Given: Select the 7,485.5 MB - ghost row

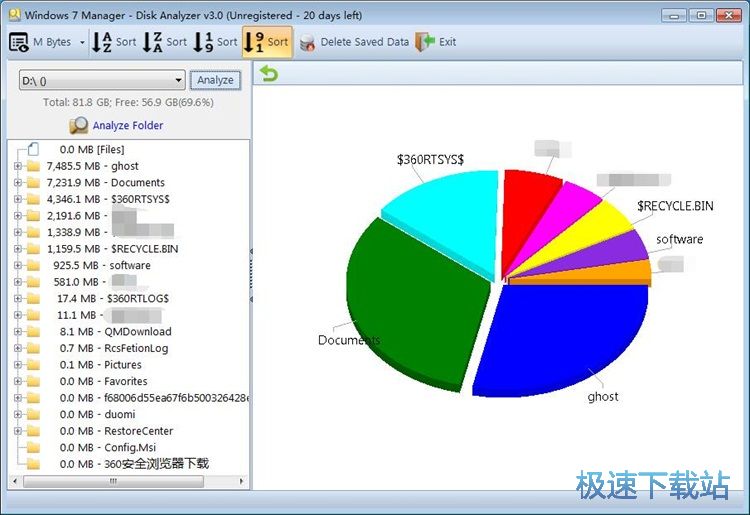Looking at the screenshot, I should (92, 166).
